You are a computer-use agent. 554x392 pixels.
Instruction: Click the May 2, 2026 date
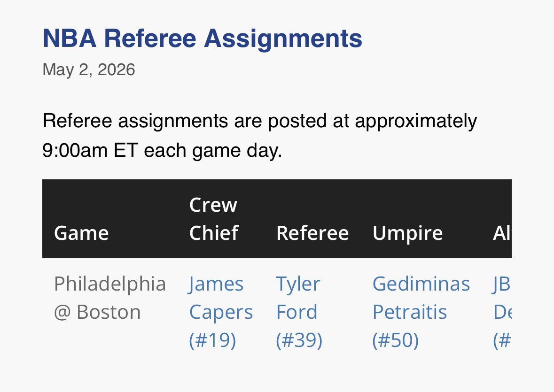[89, 69]
